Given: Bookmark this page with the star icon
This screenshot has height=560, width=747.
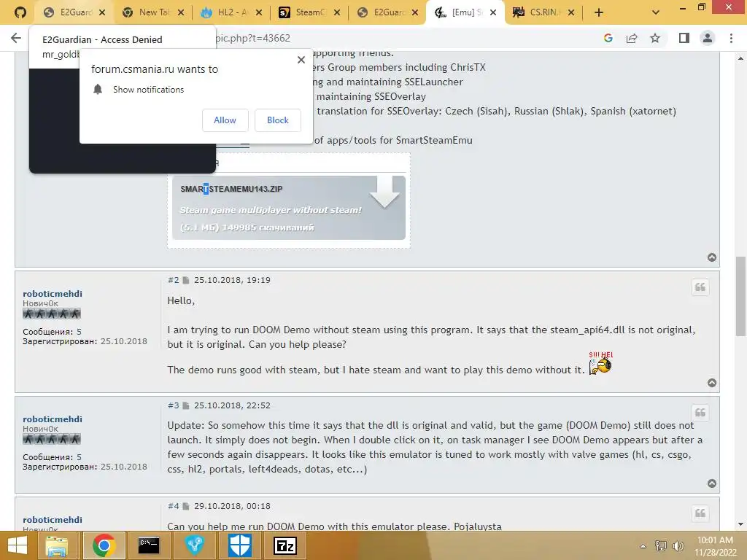Looking at the screenshot, I should coord(655,38).
